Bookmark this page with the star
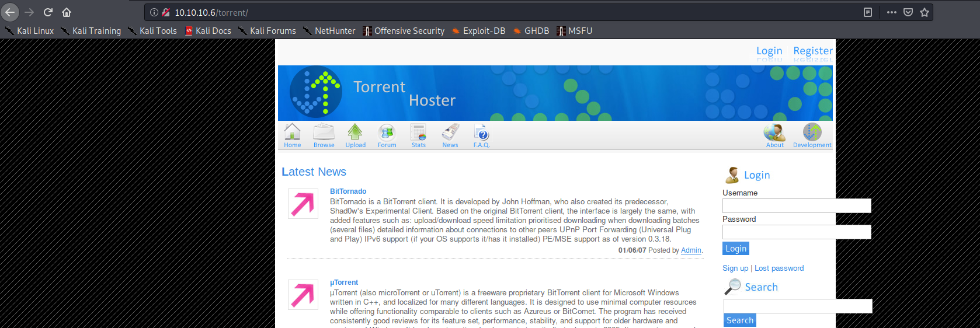 [925, 12]
